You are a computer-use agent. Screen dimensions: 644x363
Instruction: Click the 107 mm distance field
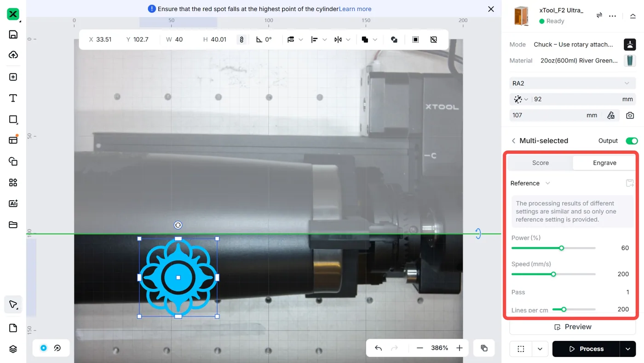(x=555, y=115)
